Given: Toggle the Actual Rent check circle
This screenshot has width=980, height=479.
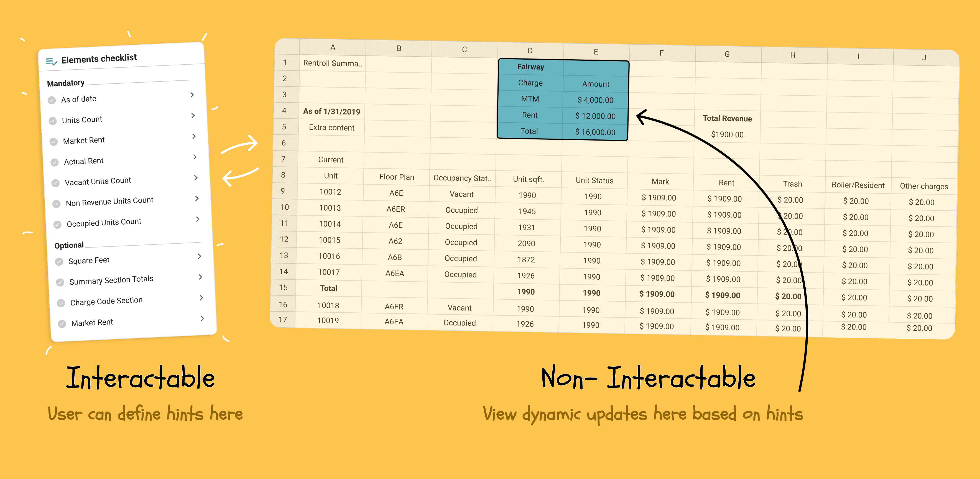Looking at the screenshot, I should (54, 162).
